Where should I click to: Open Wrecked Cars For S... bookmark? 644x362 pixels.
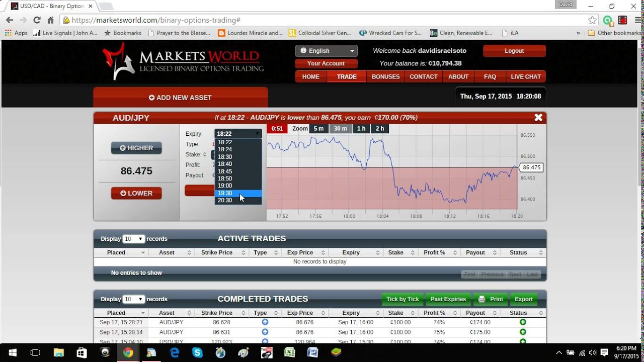(x=390, y=33)
